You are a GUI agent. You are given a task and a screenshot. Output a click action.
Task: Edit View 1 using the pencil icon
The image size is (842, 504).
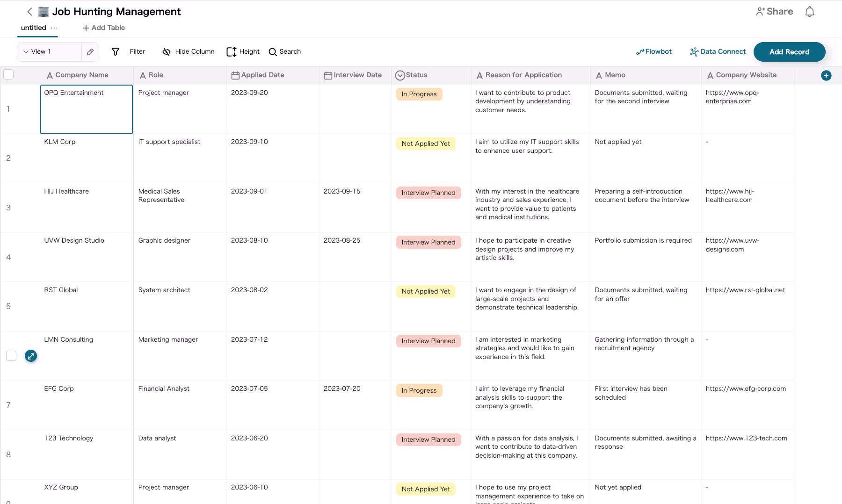pos(90,51)
